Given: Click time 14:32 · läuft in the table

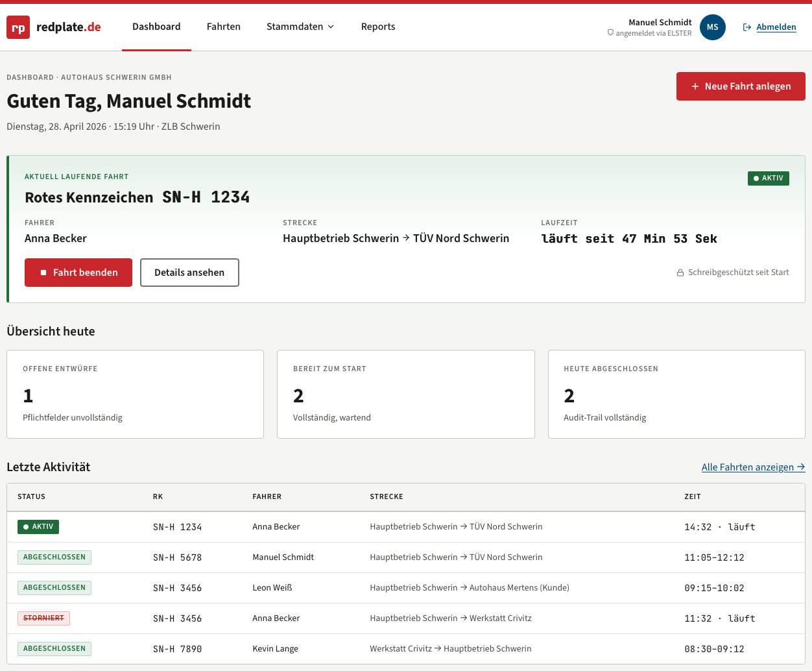Looking at the screenshot, I should coord(719,527).
